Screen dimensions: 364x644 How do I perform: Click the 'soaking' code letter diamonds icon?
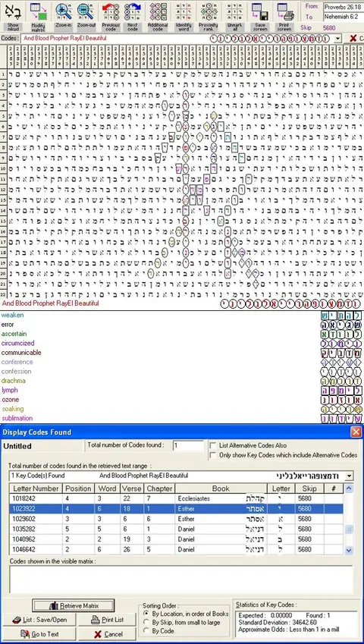pos(341,409)
